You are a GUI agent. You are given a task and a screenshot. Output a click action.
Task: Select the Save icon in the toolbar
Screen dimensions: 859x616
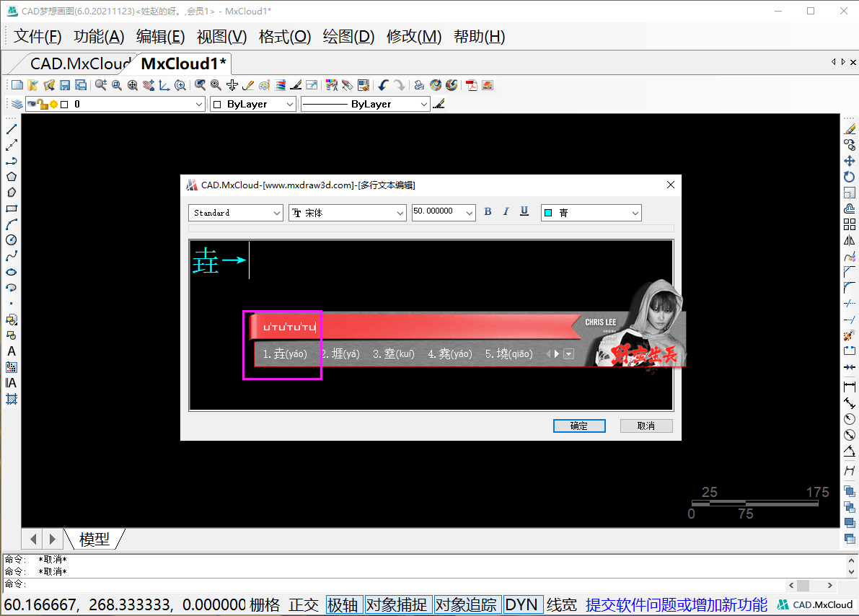tap(64, 84)
